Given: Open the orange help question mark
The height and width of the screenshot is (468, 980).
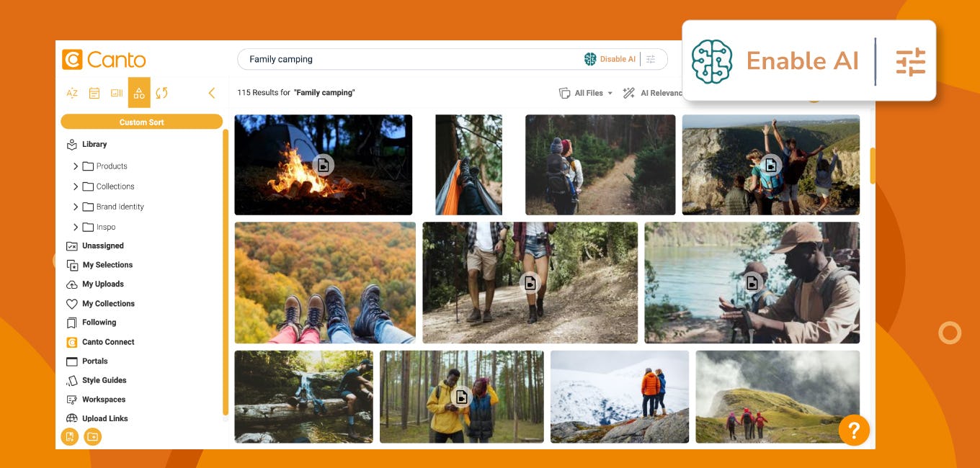Looking at the screenshot, I should pos(854,431).
